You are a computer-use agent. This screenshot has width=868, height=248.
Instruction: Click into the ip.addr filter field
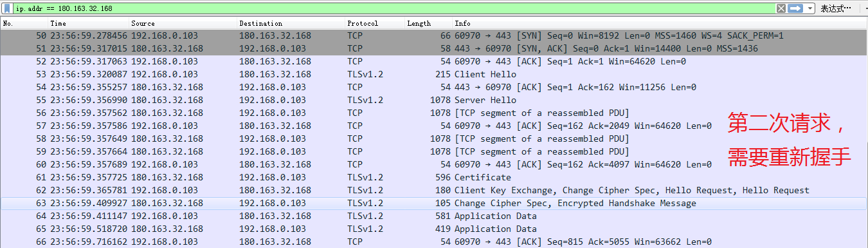click(393, 8)
